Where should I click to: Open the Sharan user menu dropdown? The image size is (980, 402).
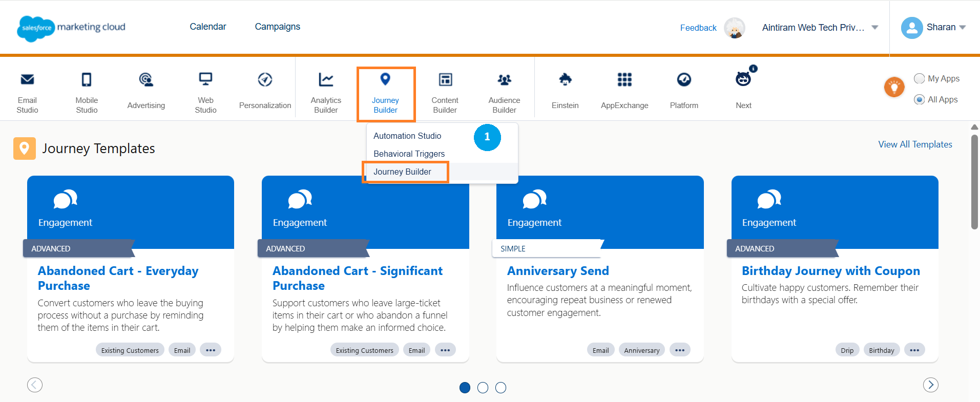tap(963, 28)
